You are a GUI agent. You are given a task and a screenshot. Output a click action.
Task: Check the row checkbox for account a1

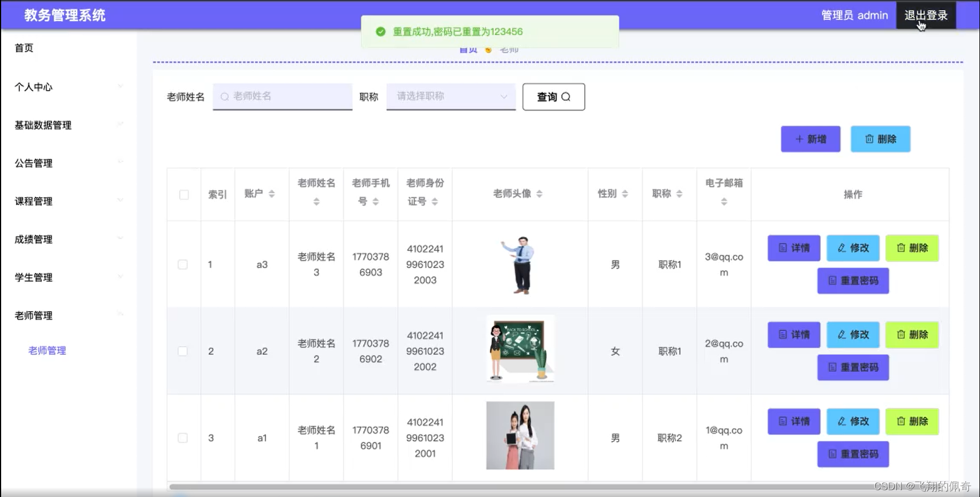[x=183, y=438]
